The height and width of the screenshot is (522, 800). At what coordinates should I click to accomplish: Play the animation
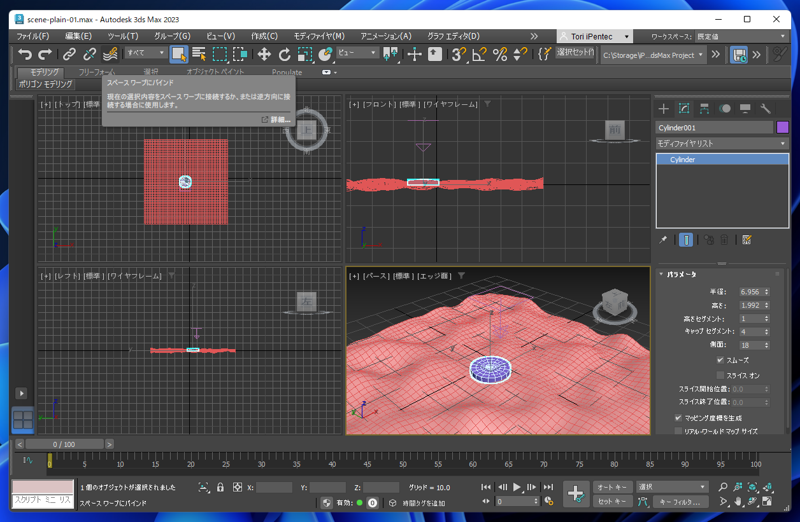517,487
